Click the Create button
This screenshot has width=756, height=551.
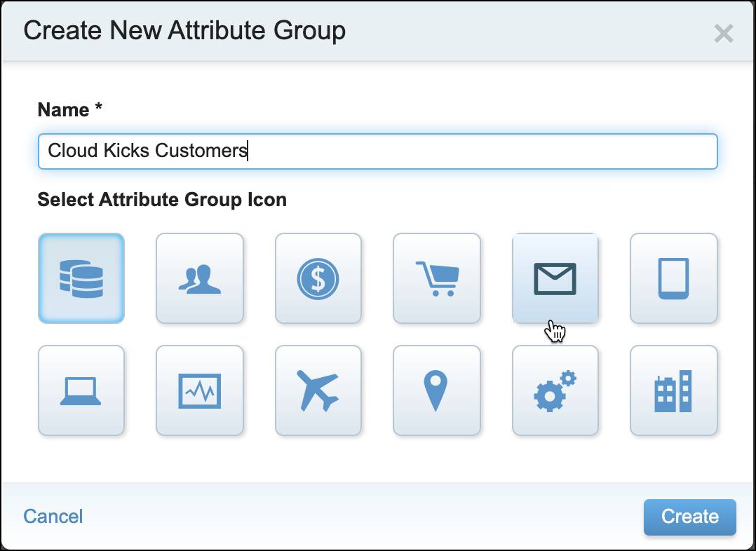pyautogui.click(x=690, y=517)
